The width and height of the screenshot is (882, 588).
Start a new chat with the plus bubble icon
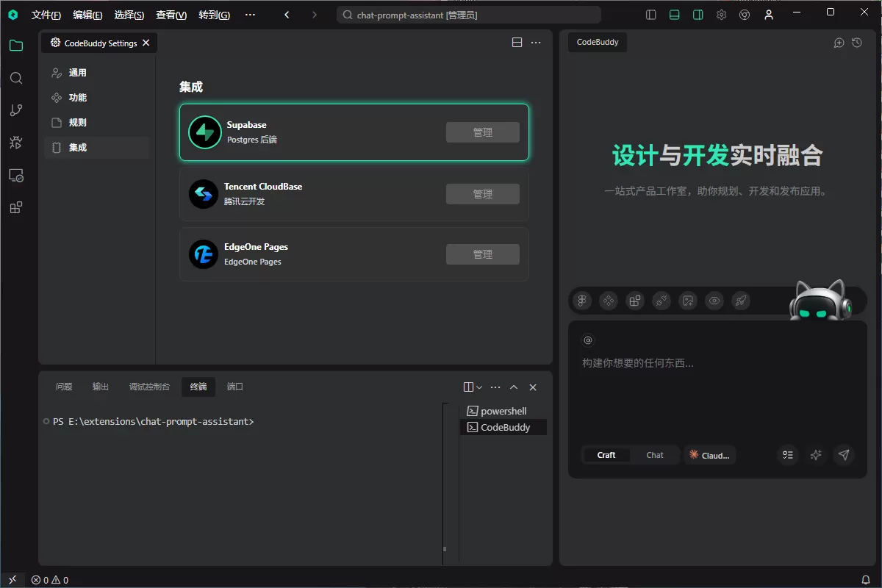click(x=839, y=43)
